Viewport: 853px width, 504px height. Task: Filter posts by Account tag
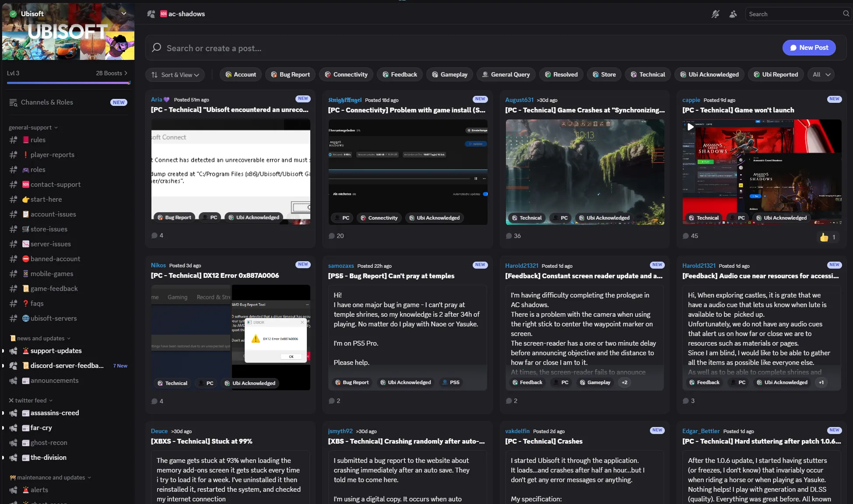pos(241,75)
